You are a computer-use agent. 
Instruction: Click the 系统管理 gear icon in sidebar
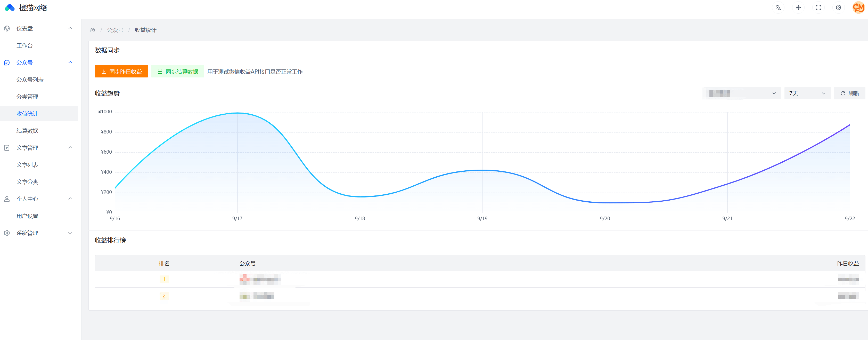(7, 233)
